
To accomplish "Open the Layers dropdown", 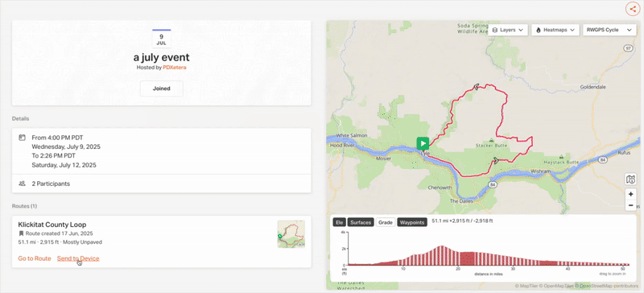I will pyautogui.click(x=508, y=30).
